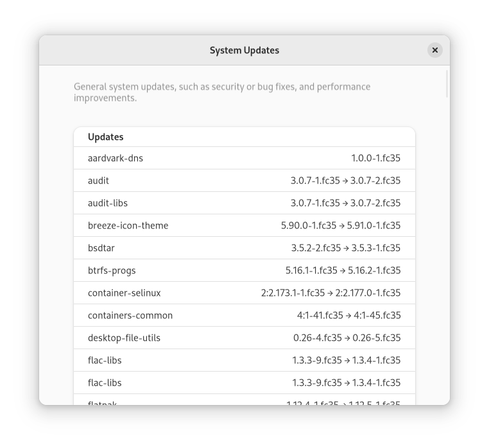
Task: Click breeze-icon-theme version 5.91.0-1.fc35 text
Action: [x=374, y=225]
